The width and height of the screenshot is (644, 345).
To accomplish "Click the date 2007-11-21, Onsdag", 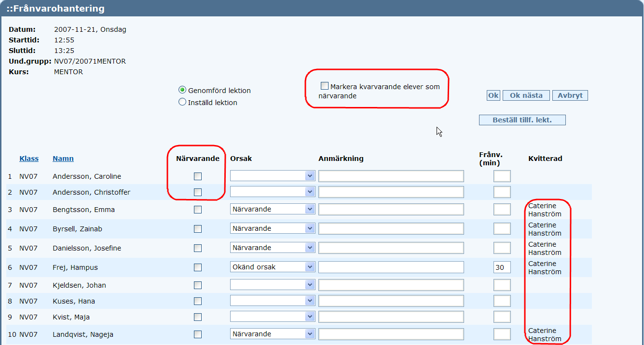I will [x=90, y=29].
